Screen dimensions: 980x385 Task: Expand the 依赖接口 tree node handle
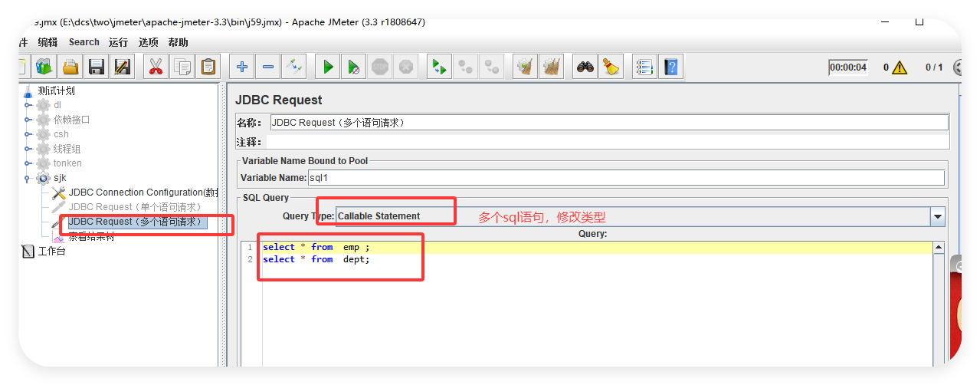pyautogui.click(x=28, y=120)
